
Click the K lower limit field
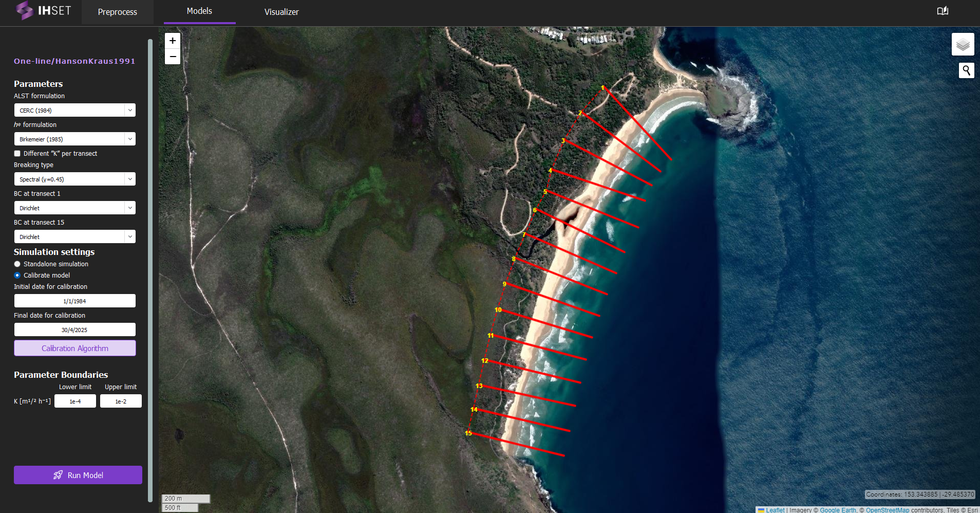coord(75,401)
